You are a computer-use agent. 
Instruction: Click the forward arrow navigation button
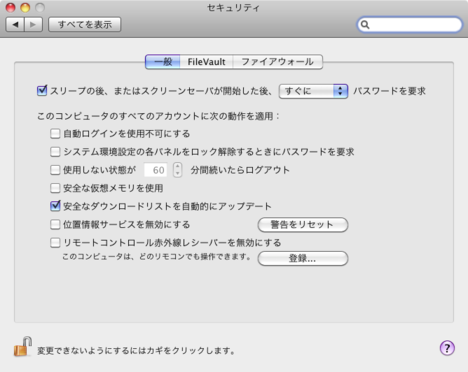tap(33, 25)
